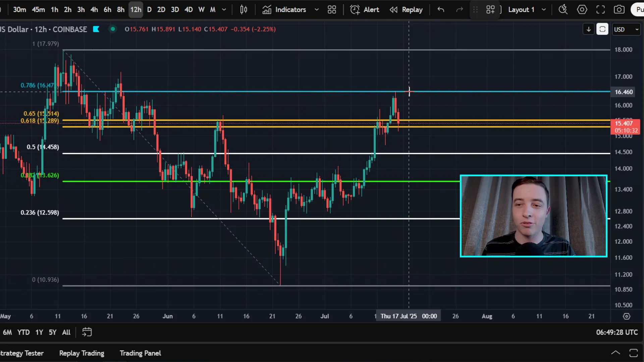
Task: Open the Trading Panel tab
Action: (x=140, y=353)
